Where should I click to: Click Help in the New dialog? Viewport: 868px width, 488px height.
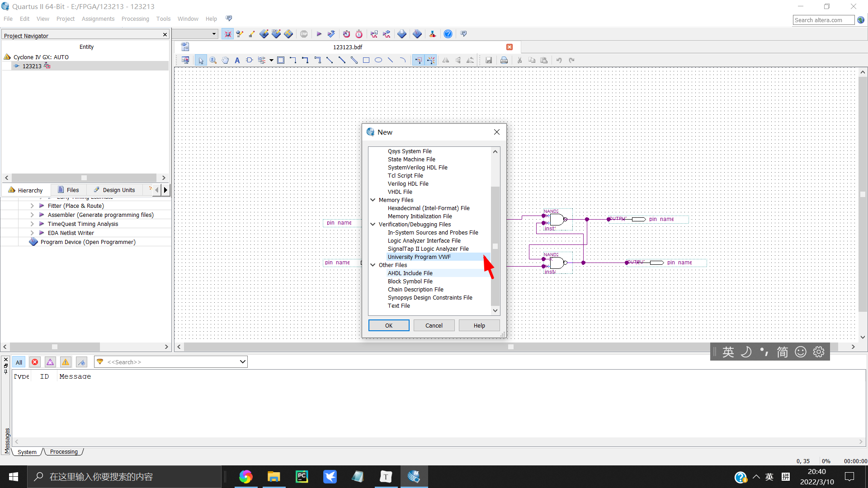click(x=479, y=325)
